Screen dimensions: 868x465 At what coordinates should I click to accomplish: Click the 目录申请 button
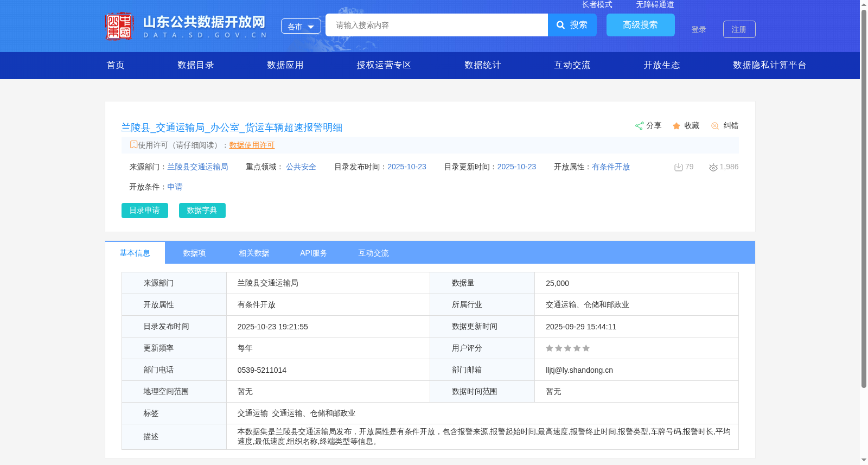pyautogui.click(x=145, y=211)
